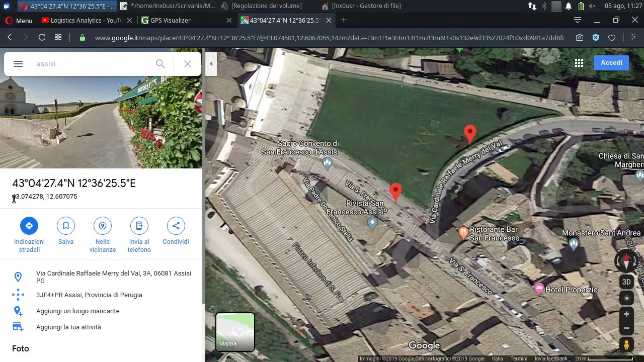Click the Street View pegman
Viewport: 644px width, 362px height.
click(x=626, y=345)
